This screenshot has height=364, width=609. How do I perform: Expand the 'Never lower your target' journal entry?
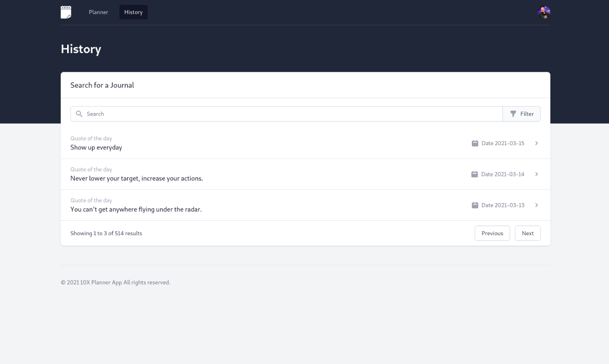[x=537, y=174]
